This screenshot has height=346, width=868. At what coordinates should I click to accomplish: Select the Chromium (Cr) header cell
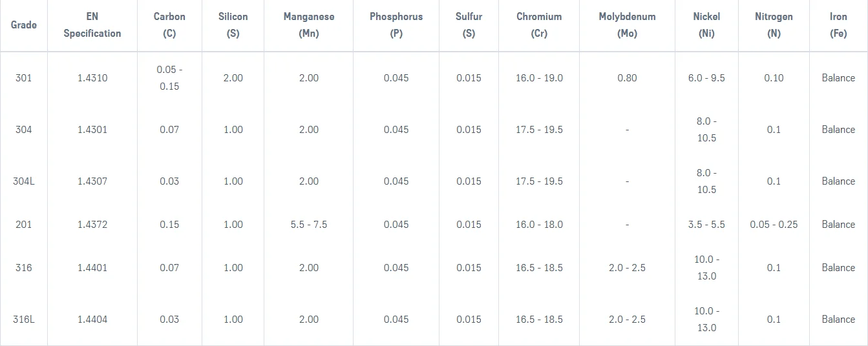pos(539,25)
